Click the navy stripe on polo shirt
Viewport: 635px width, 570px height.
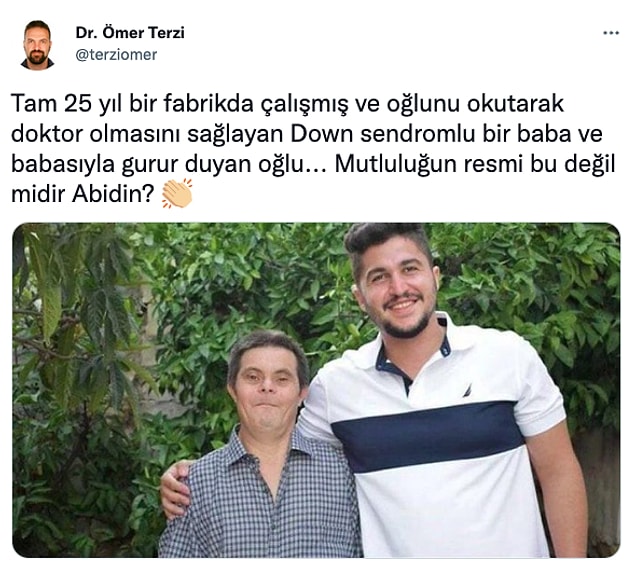click(427, 436)
